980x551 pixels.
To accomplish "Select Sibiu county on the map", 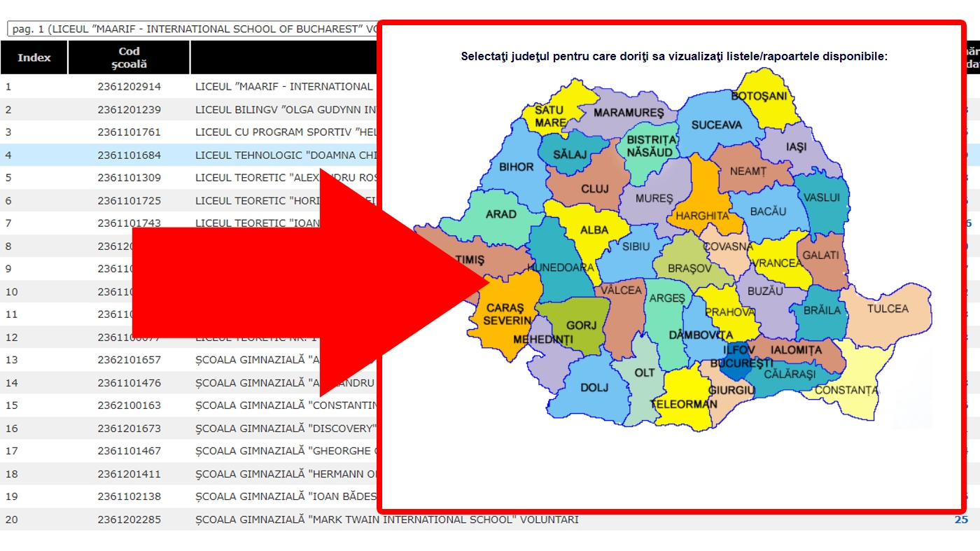I will click(636, 246).
